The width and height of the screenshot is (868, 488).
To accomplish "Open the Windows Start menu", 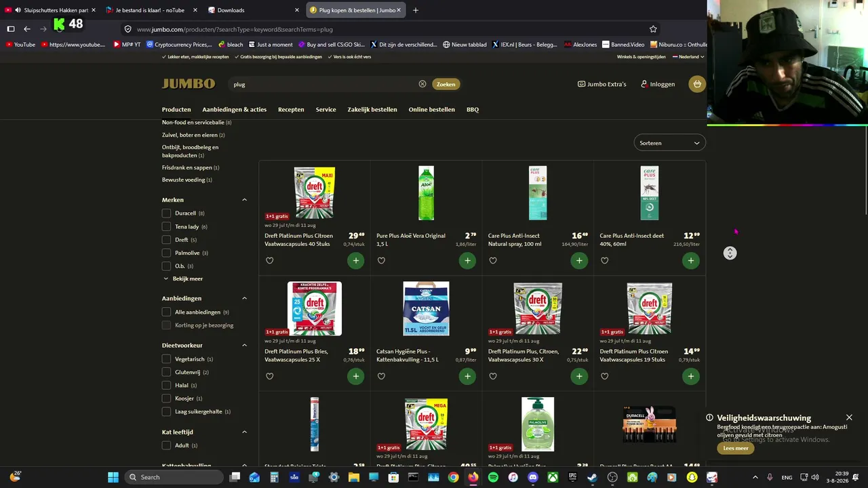I will pos(113,477).
